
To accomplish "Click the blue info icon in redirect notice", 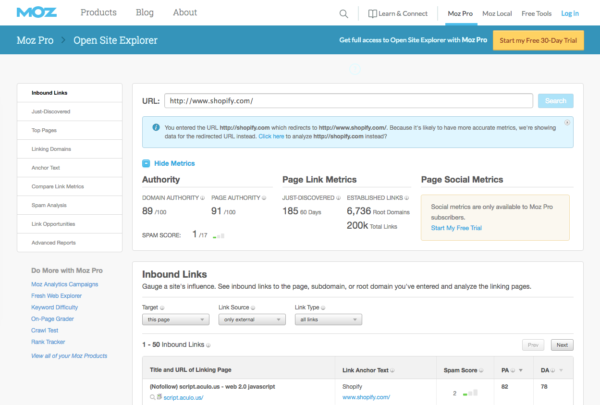I will [x=156, y=127].
